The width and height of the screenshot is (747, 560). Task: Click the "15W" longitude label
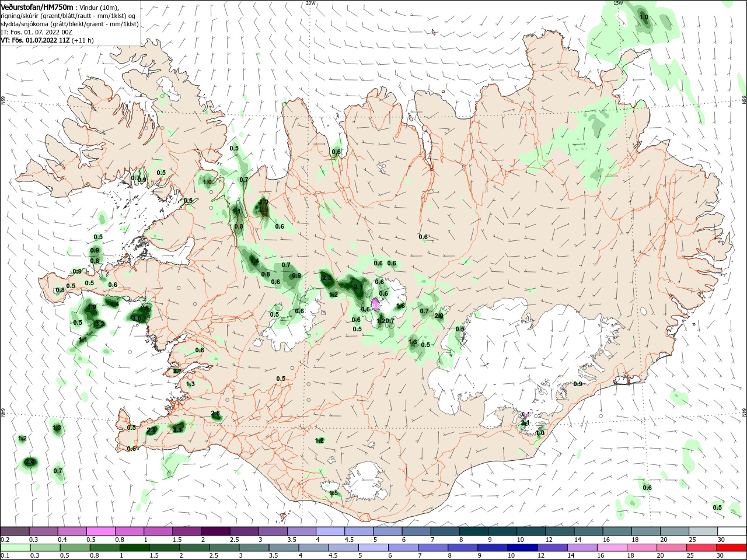(x=619, y=3)
